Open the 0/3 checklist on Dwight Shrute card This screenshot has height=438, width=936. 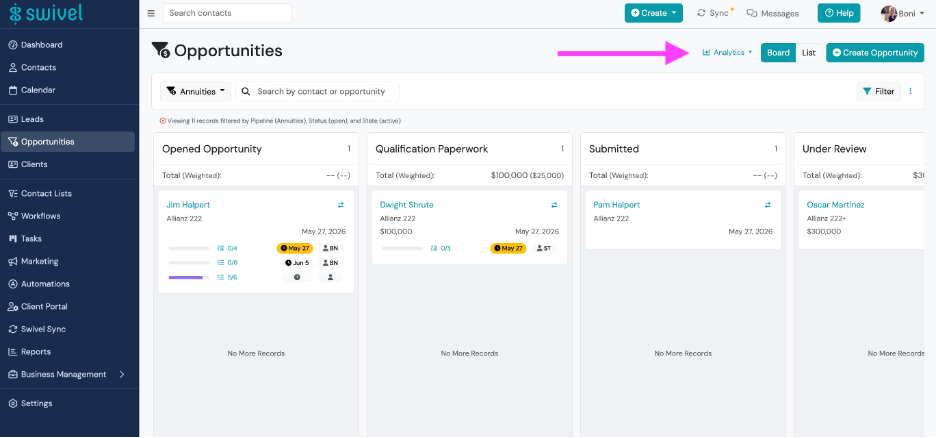pyautogui.click(x=441, y=248)
